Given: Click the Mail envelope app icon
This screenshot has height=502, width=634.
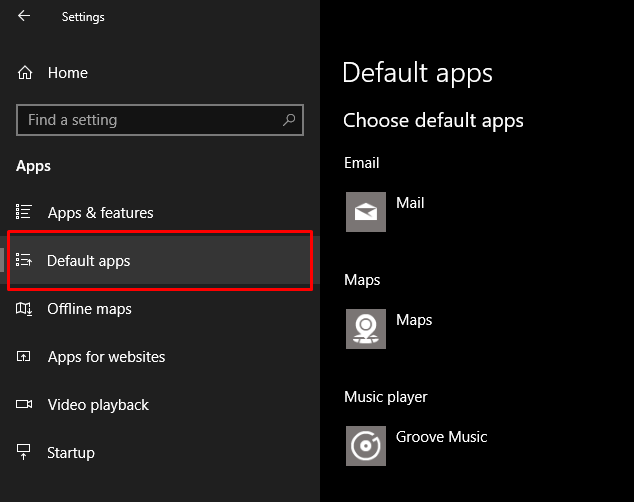Looking at the screenshot, I should tap(366, 212).
